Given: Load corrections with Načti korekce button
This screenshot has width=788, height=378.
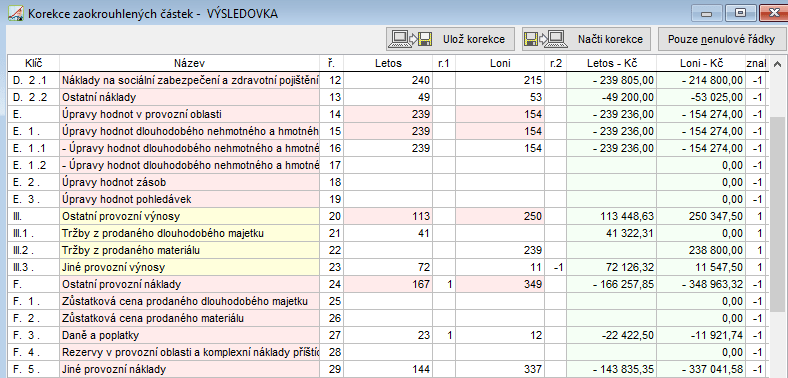Looking at the screenshot, I should [586, 39].
